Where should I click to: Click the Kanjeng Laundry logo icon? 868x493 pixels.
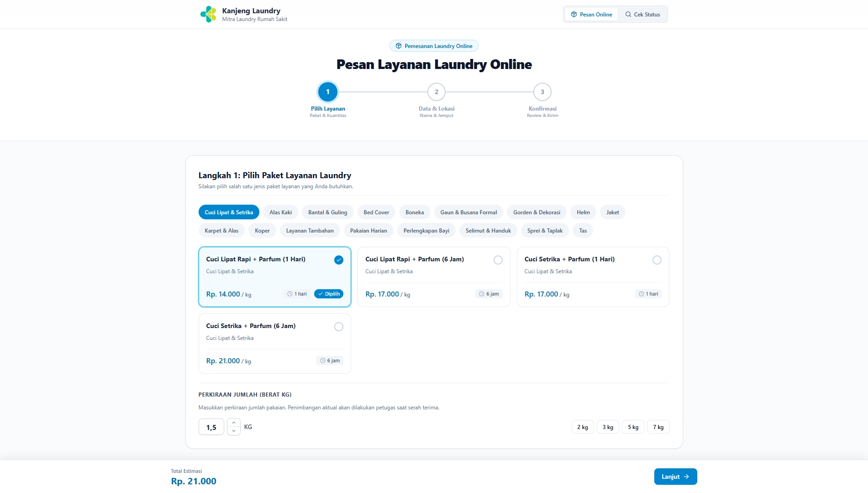pyautogui.click(x=208, y=14)
